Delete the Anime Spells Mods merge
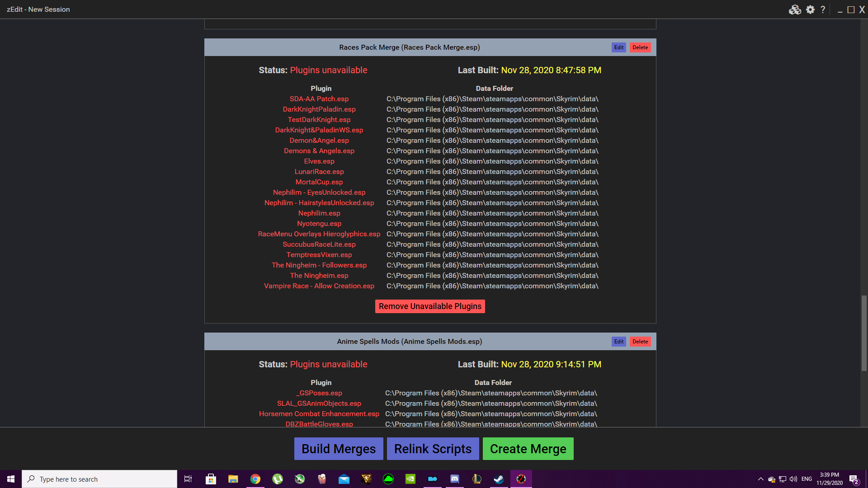 [640, 342]
